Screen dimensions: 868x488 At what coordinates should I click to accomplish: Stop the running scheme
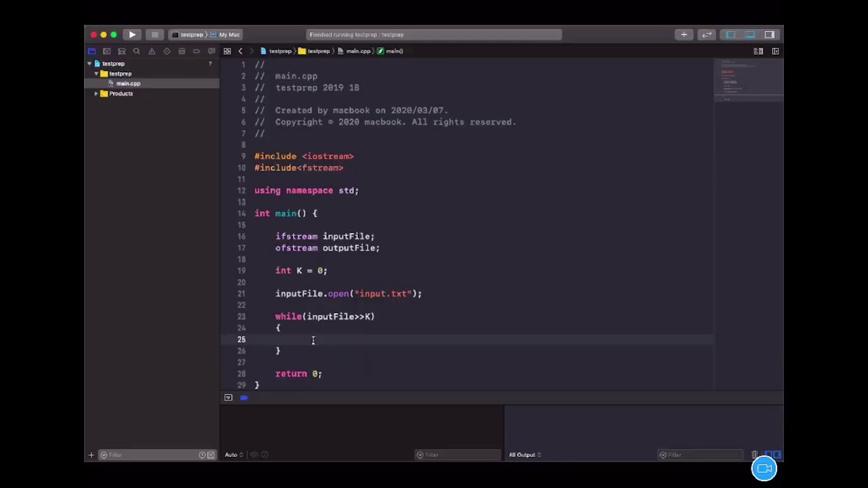tap(155, 35)
